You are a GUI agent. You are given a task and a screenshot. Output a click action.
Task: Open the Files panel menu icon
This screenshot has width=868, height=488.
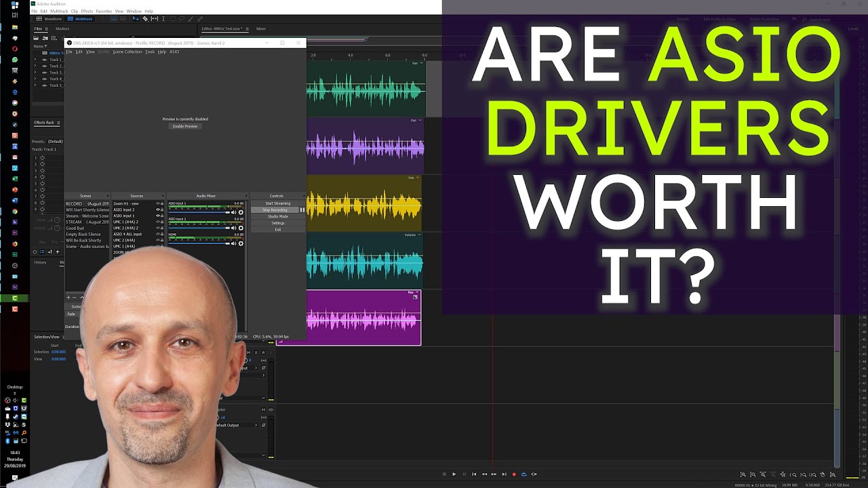pyautogui.click(x=47, y=28)
